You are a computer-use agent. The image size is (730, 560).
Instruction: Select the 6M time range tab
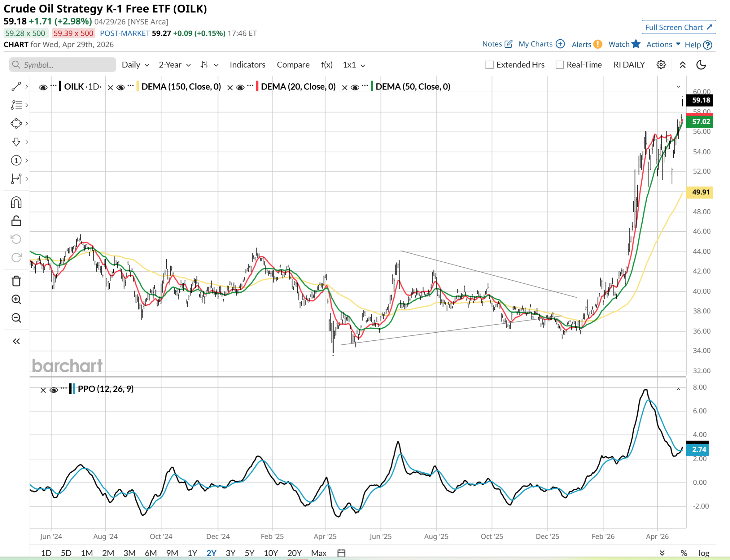coord(150,553)
